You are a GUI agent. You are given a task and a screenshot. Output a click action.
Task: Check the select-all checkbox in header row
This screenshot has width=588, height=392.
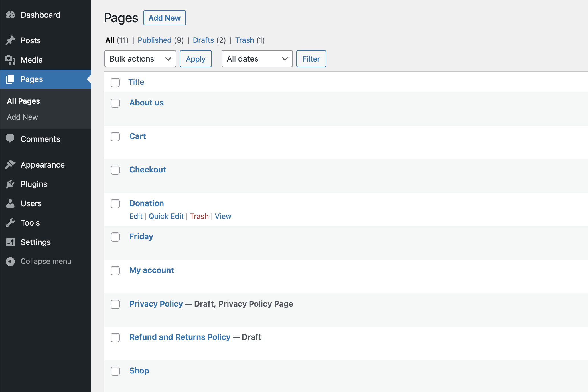115,83
